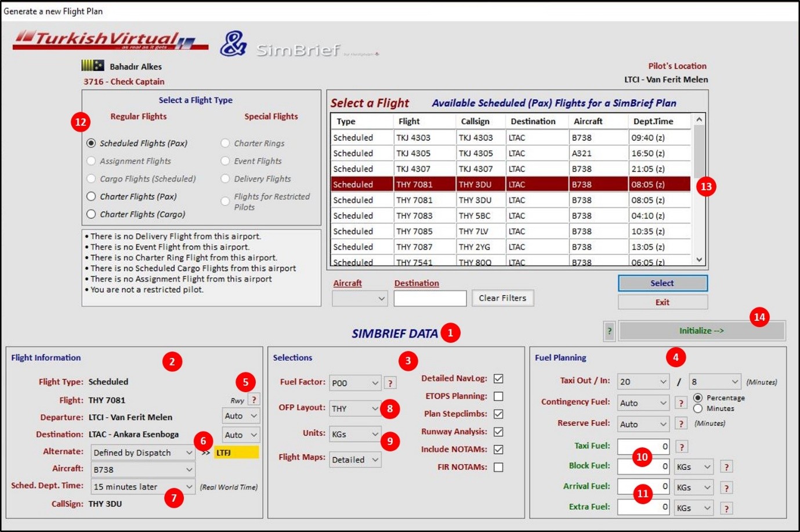Open Extra Fuel KGs unit dropdown
Image resolution: width=800 pixels, height=532 pixels.
[694, 508]
